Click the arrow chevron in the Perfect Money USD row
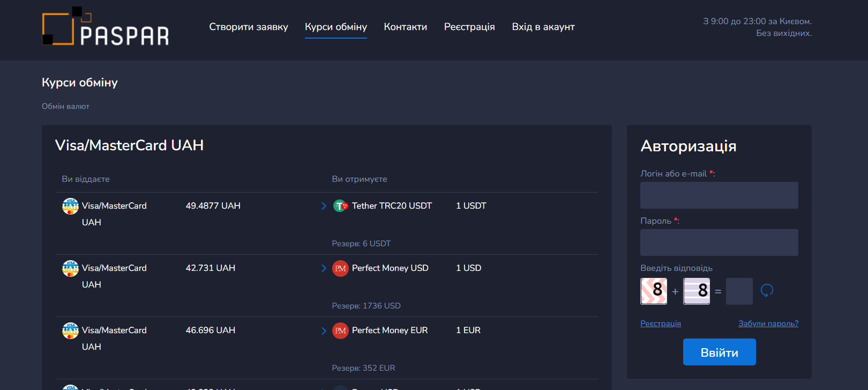 pos(324,268)
